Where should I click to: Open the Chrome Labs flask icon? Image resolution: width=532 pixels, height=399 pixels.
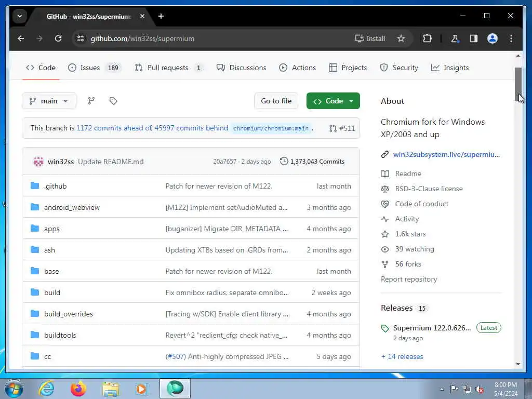tap(455, 38)
